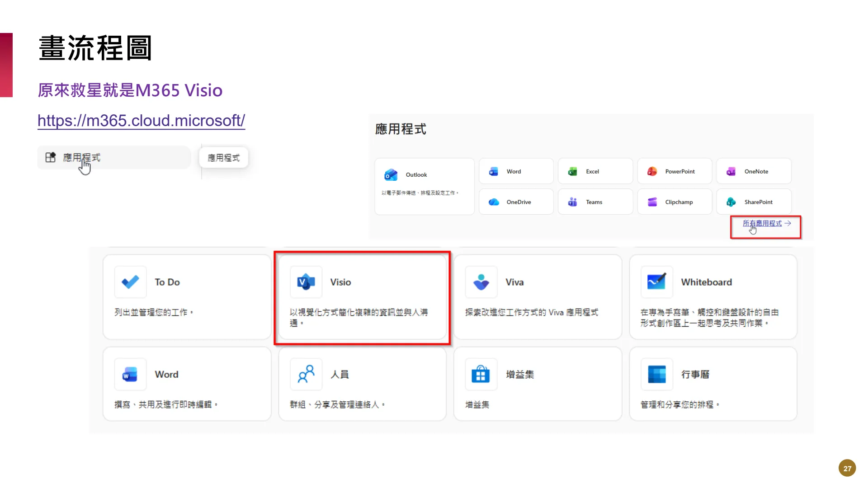Click the SharePoint tile label
This screenshot has width=868, height=488.
(759, 202)
